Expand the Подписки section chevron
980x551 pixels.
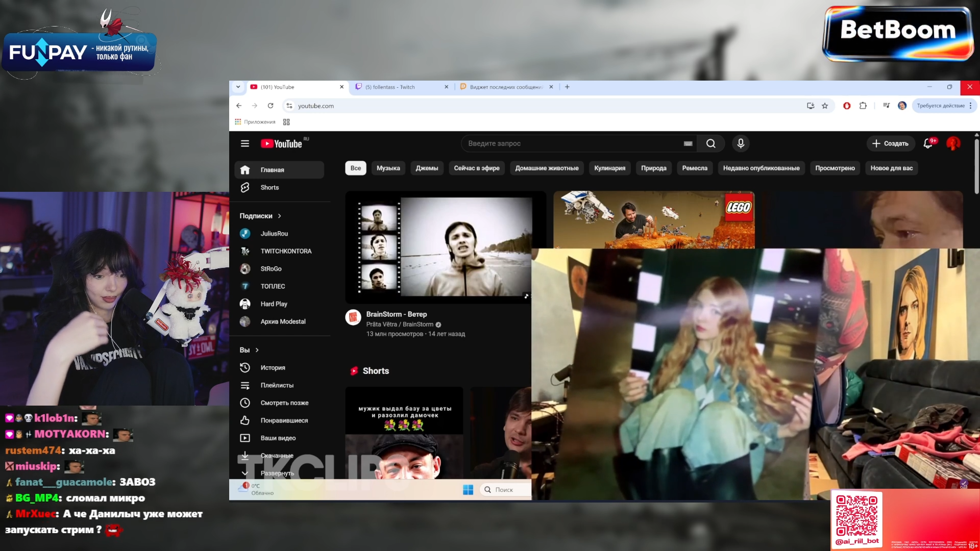[280, 216]
